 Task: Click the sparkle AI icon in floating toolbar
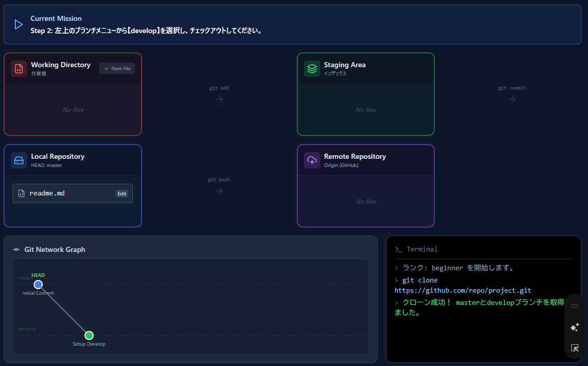[x=575, y=327]
